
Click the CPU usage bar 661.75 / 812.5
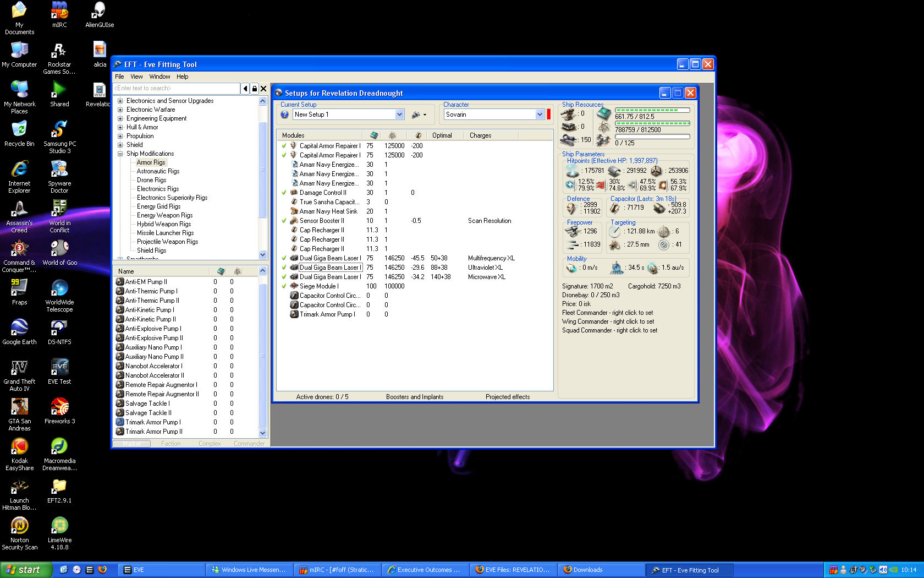[652, 110]
